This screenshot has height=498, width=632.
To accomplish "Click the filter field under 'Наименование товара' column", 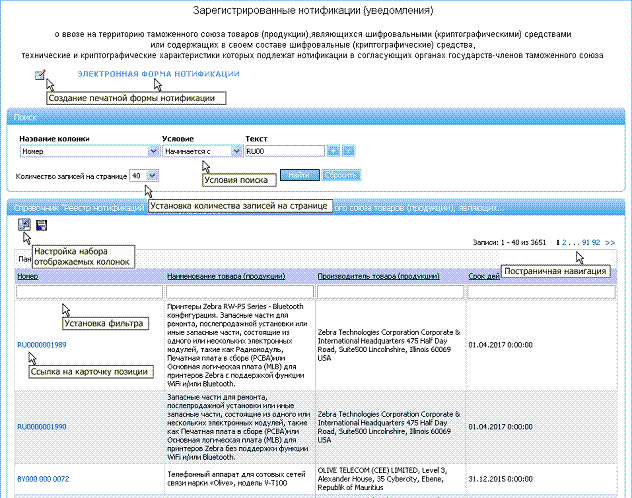I will point(240,292).
